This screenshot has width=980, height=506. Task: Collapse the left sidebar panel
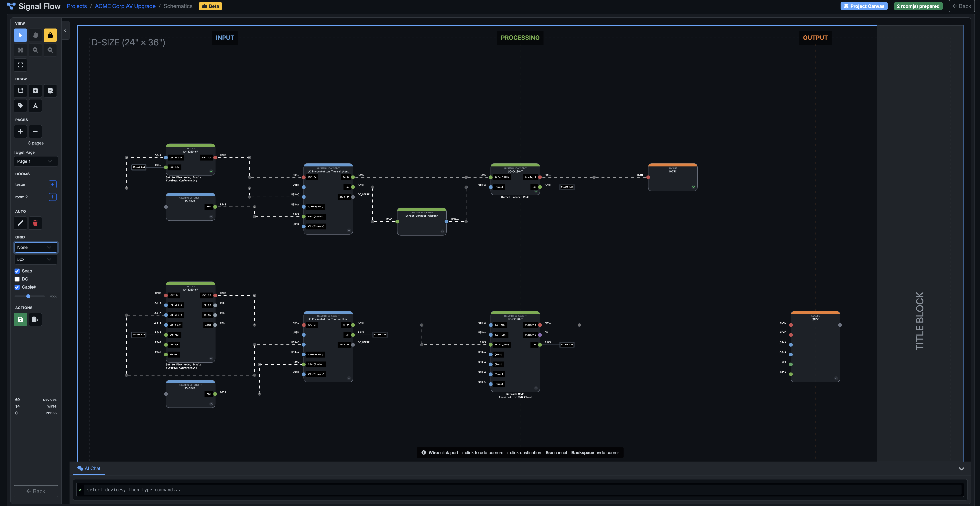(x=65, y=30)
